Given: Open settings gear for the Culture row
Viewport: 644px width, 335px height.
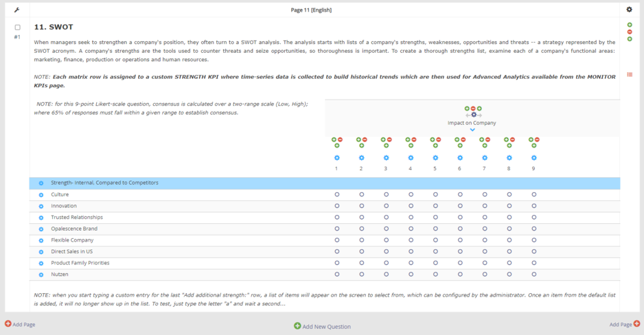Looking at the screenshot, I should (41, 195).
